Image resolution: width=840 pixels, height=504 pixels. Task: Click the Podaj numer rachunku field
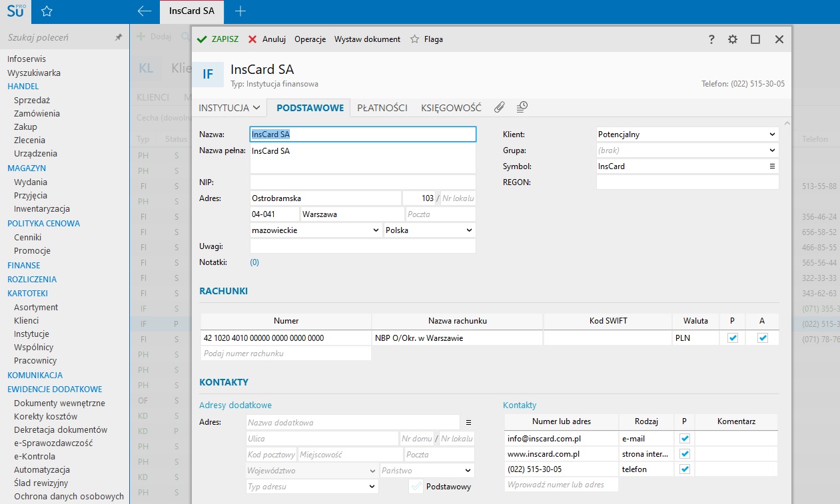[286, 354]
